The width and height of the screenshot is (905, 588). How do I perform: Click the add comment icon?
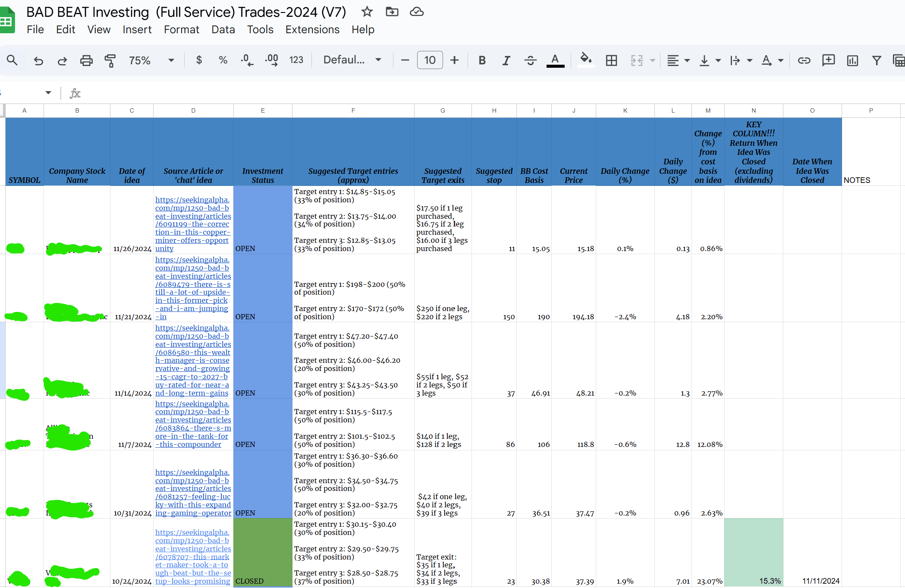(828, 60)
